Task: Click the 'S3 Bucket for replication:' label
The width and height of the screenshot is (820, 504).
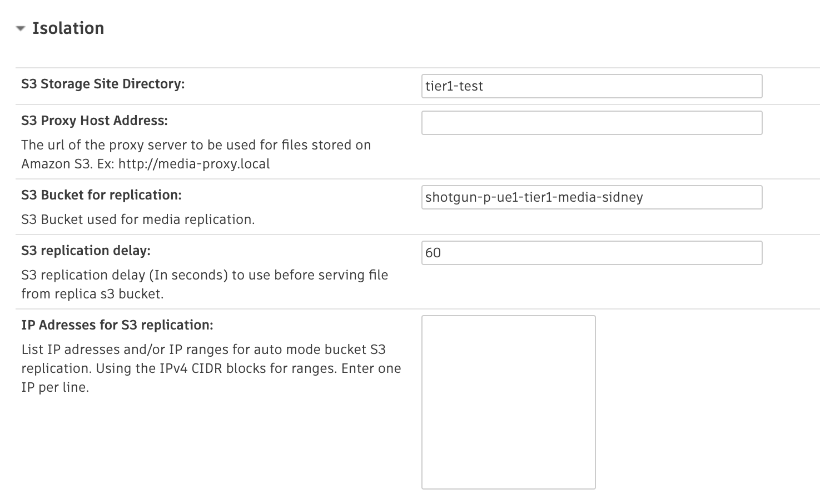Action: click(101, 195)
